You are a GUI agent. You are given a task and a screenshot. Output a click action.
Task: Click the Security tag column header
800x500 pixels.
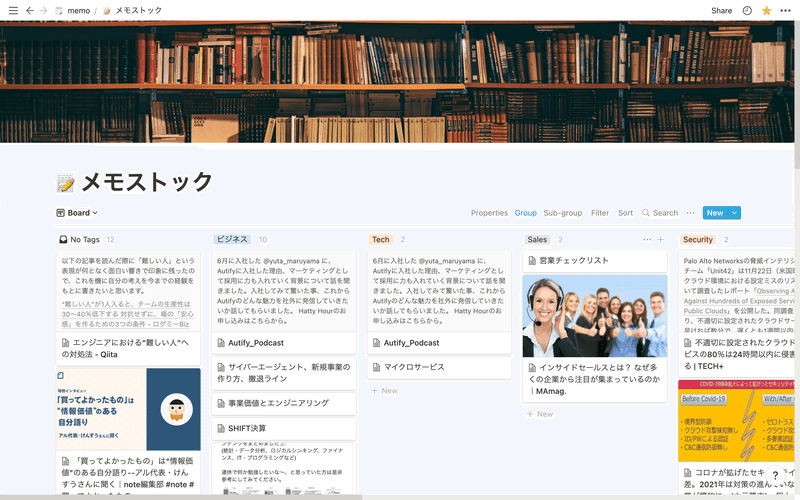click(x=697, y=239)
